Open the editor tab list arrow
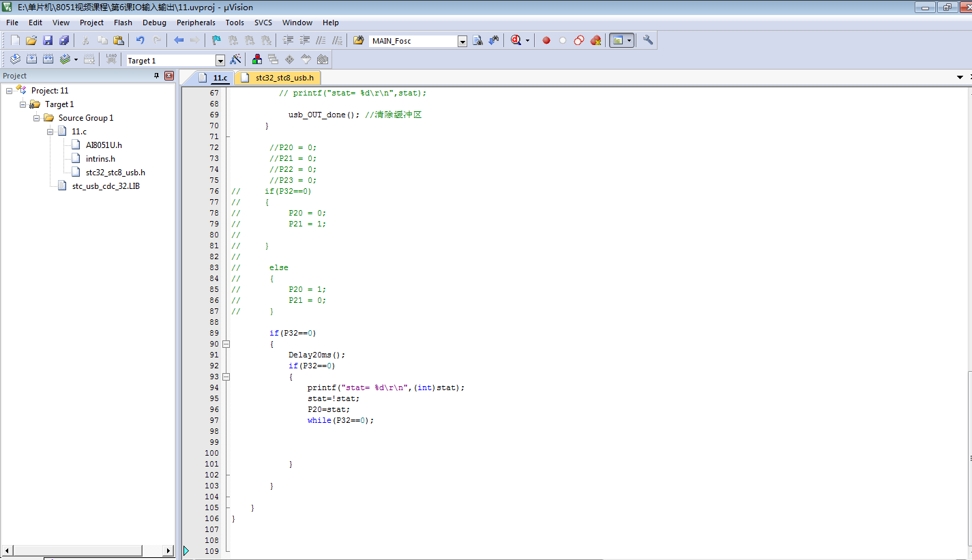Viewport: 972px width, 560px height. [x=960, y=78]
